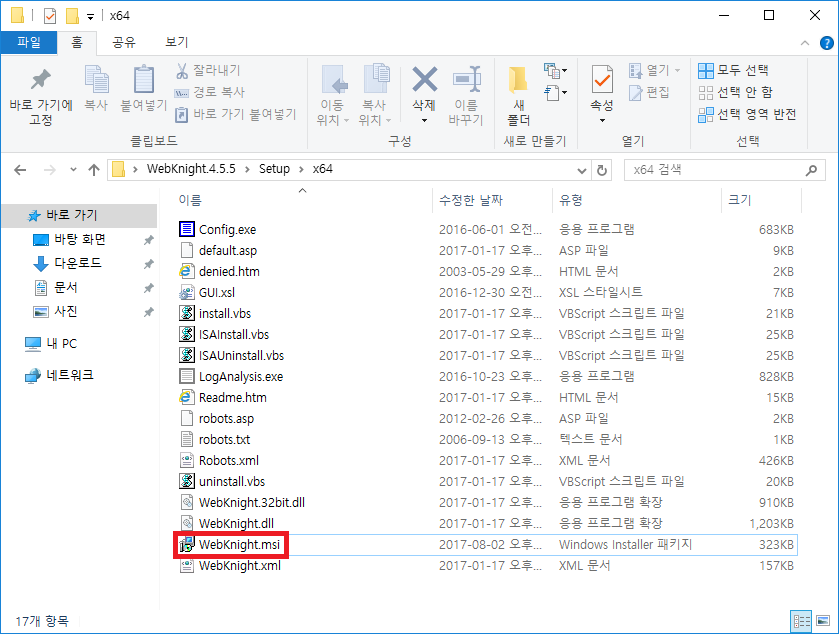Expand the Properties (속성) dropdown arrow
Image resolution: width=839 pixels, height=634 pixels.
pyautogui.click(x=602, y=121)
